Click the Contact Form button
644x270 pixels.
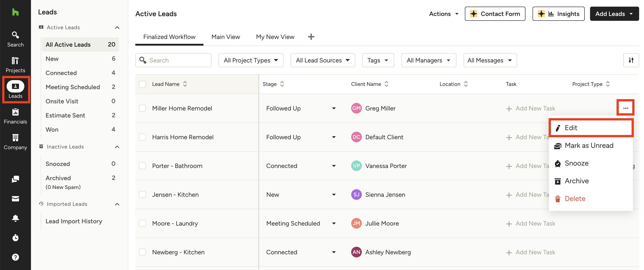(x=495, y=14)
